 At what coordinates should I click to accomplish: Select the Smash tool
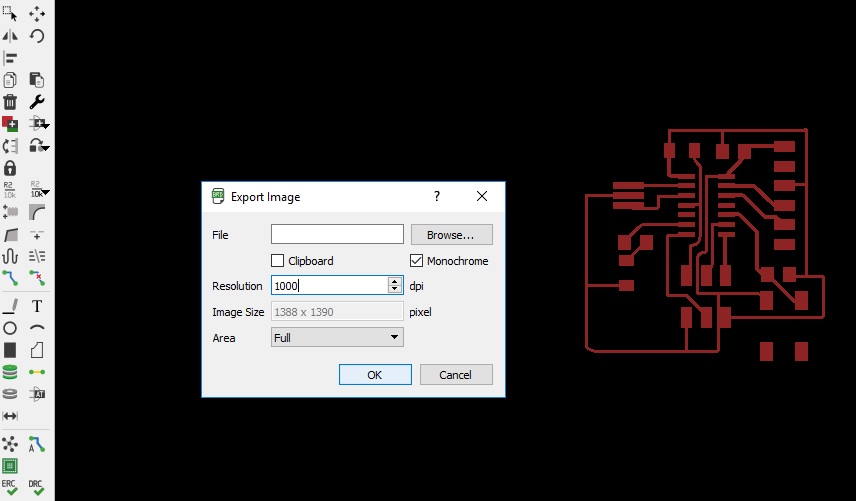[10, 212]
